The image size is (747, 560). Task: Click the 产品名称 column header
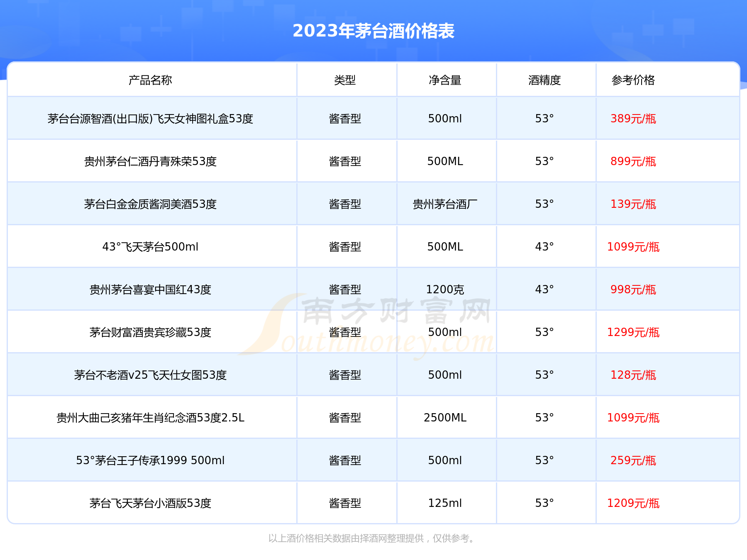tap(150, 80)
